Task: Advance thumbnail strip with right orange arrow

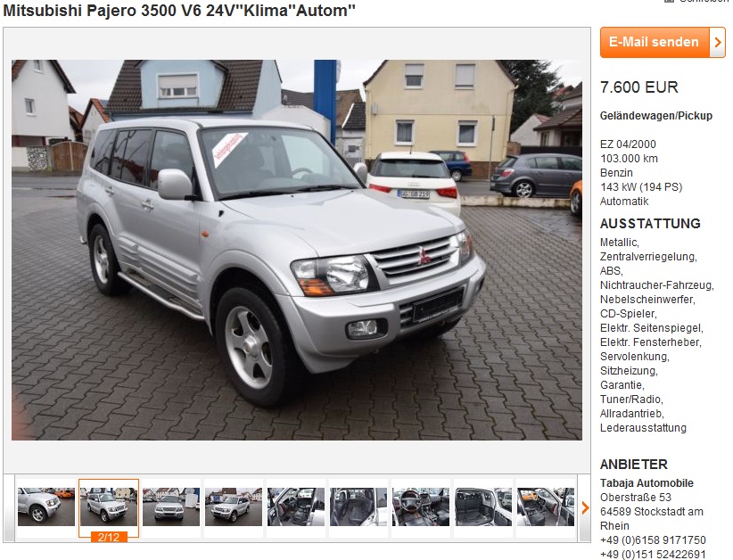Action: pos(585,507)
